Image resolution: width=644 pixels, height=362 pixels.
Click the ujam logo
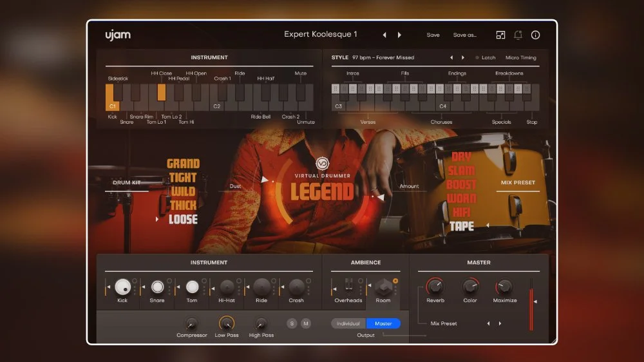(x=118, y=35)
